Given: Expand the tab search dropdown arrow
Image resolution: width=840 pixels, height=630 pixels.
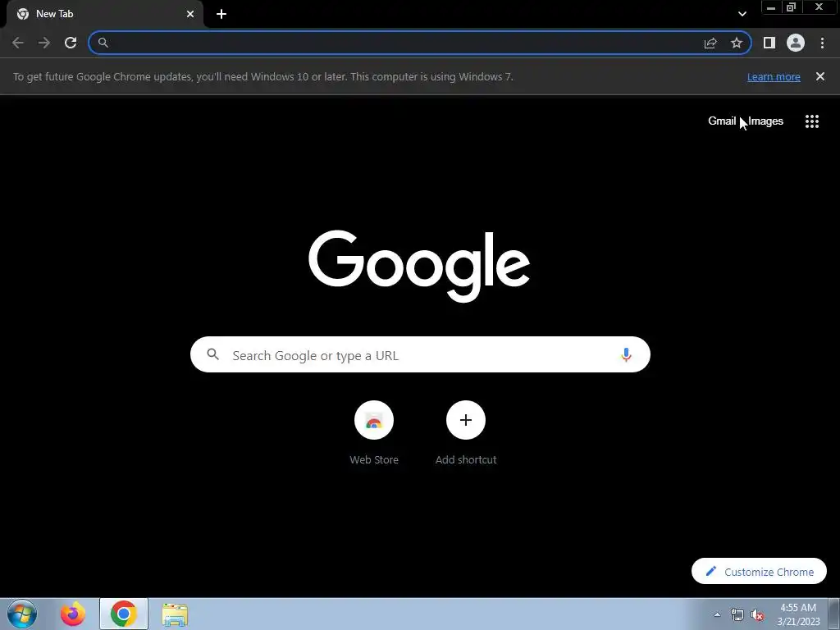Looking at the screenshot, I should 742,14.
